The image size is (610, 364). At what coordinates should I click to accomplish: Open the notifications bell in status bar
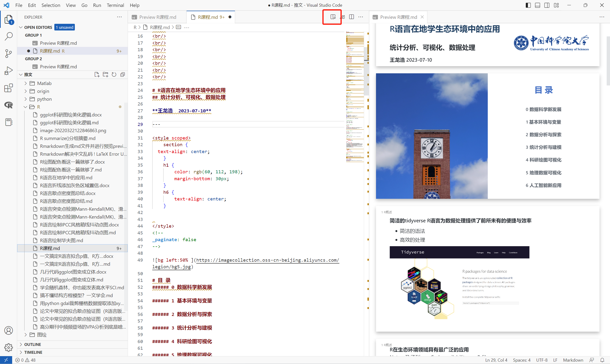coord(602,360)
